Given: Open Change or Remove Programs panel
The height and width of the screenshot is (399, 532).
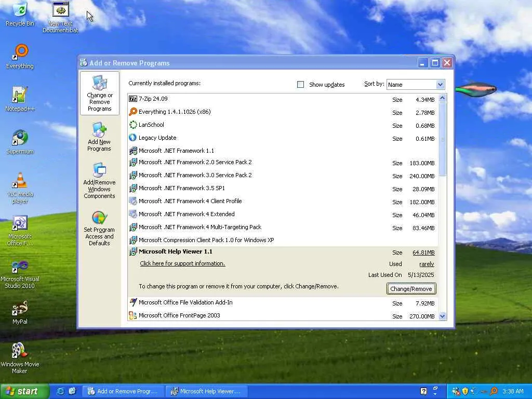Looking at the screenshot, I should (x=99, y=94).
